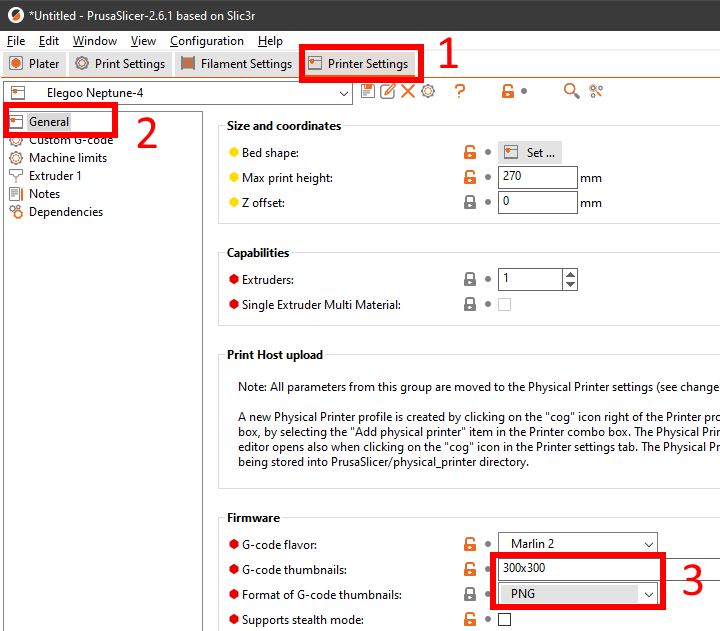Click reset dot beside Bed shape

point(488,152)
